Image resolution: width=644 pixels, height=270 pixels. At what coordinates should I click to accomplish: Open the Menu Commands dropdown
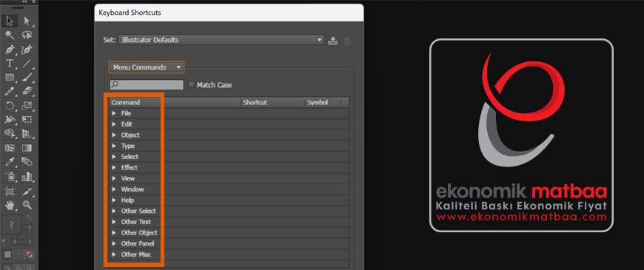point(147,67)
